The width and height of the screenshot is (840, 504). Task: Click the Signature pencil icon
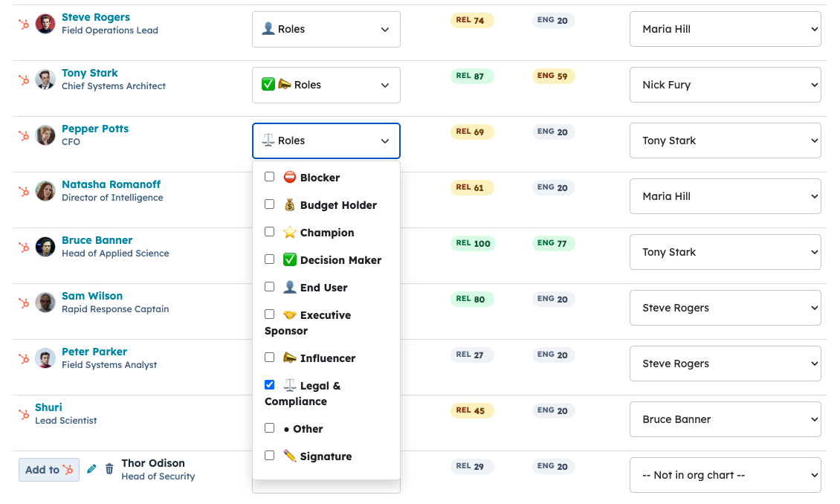click(290, 456)
